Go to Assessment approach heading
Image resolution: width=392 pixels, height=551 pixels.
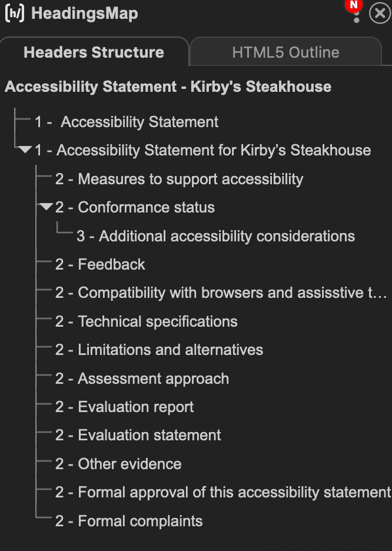[142, 379]
